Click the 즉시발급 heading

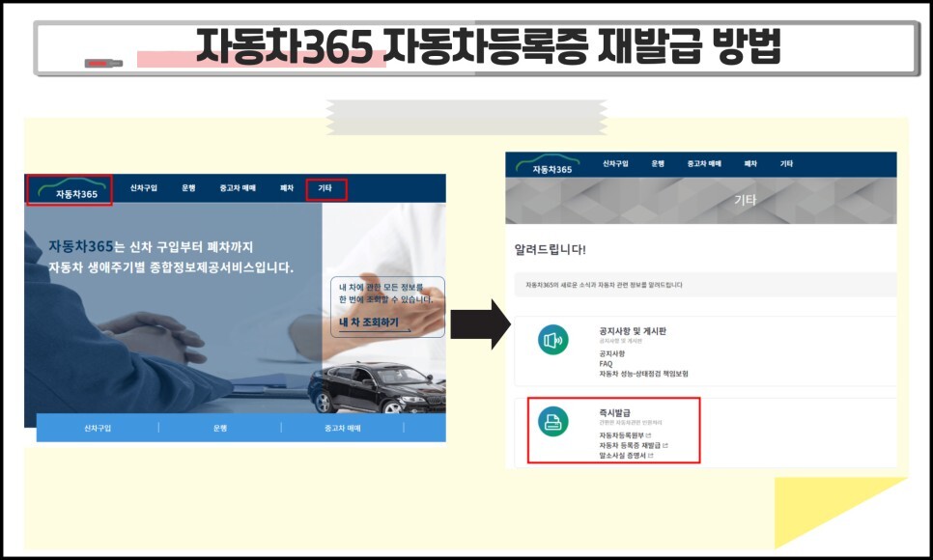pyautogui.click(x=614, y=412)
